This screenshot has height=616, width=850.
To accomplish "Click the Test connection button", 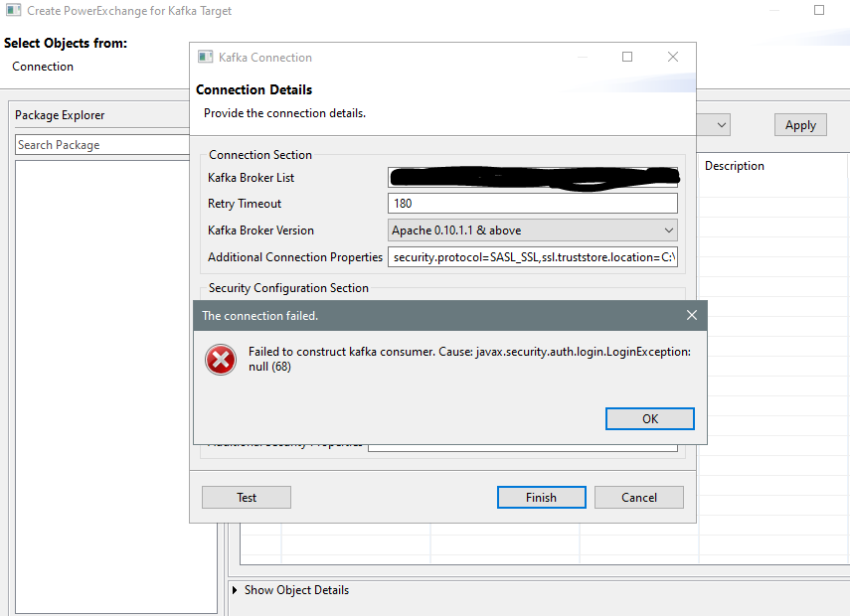I will click(x=247, y=498).
